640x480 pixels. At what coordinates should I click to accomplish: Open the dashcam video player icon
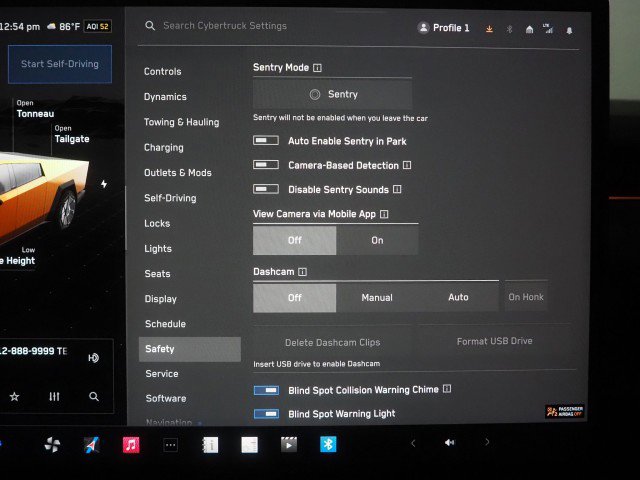click(x=289, y=444)
